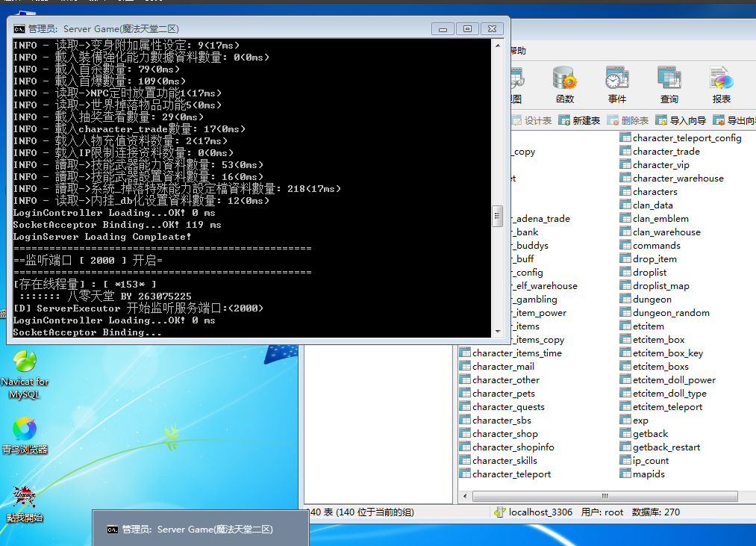Open the 事件 (Event) toolbar icon in Navicat
Viewport: 756px width, 546px height.
tap(617, 85)
